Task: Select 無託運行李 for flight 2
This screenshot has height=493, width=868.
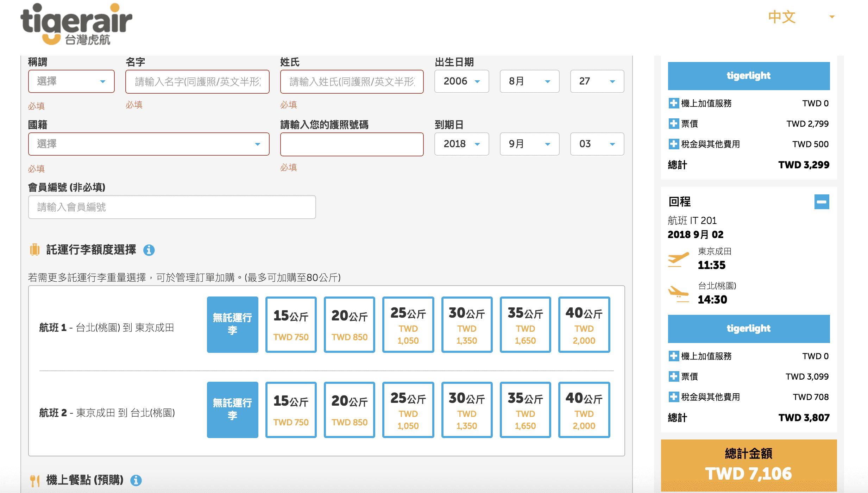Action: point(232,410)
